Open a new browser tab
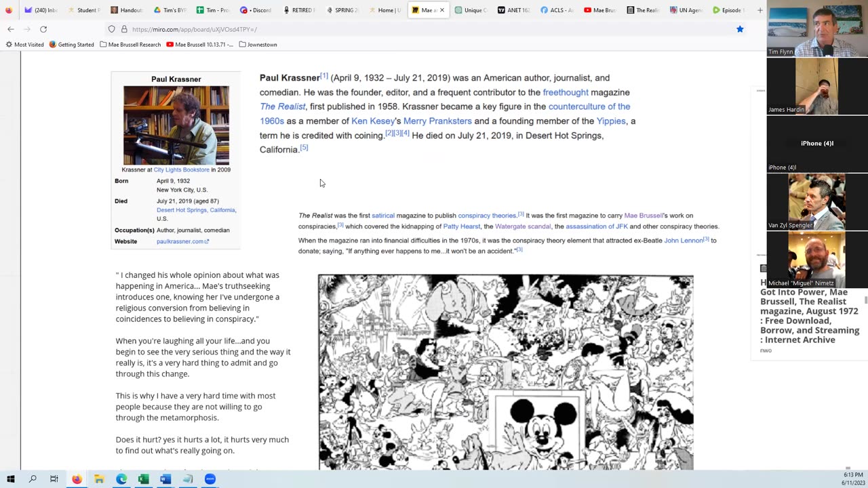 (x=759, y=10)
